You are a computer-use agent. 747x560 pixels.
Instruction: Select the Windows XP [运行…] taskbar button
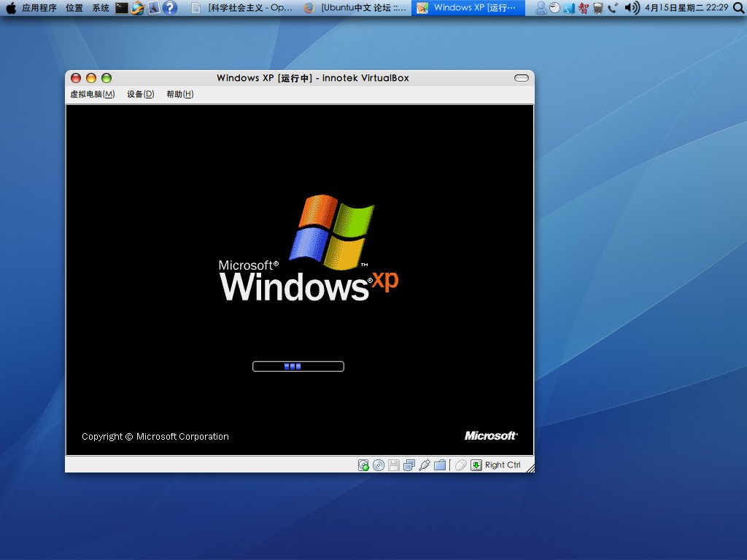[x=468, y=8]
